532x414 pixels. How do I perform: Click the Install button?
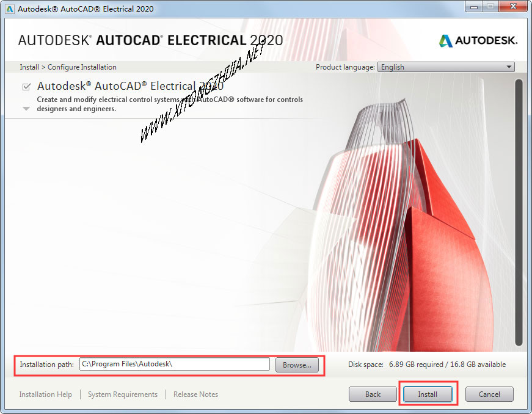coord(428,394)
